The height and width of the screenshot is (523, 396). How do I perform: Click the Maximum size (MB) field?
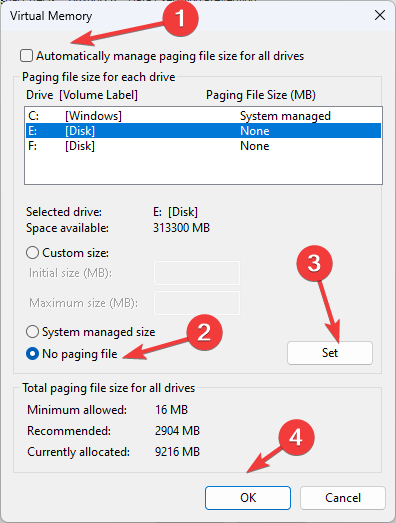click(197, 303)
